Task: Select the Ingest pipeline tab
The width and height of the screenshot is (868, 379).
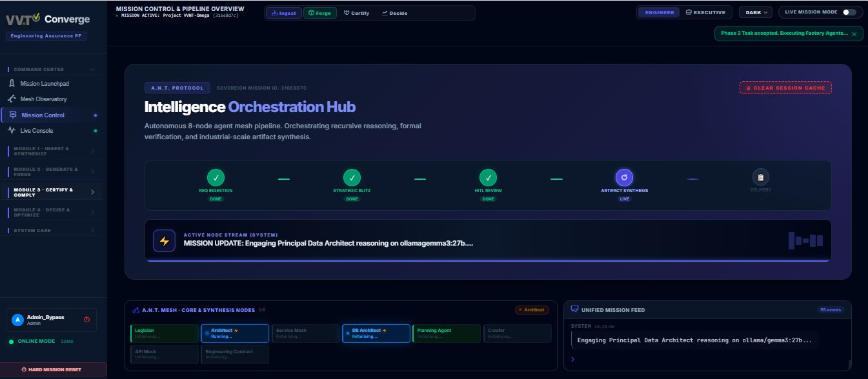Action: [284, 13]
